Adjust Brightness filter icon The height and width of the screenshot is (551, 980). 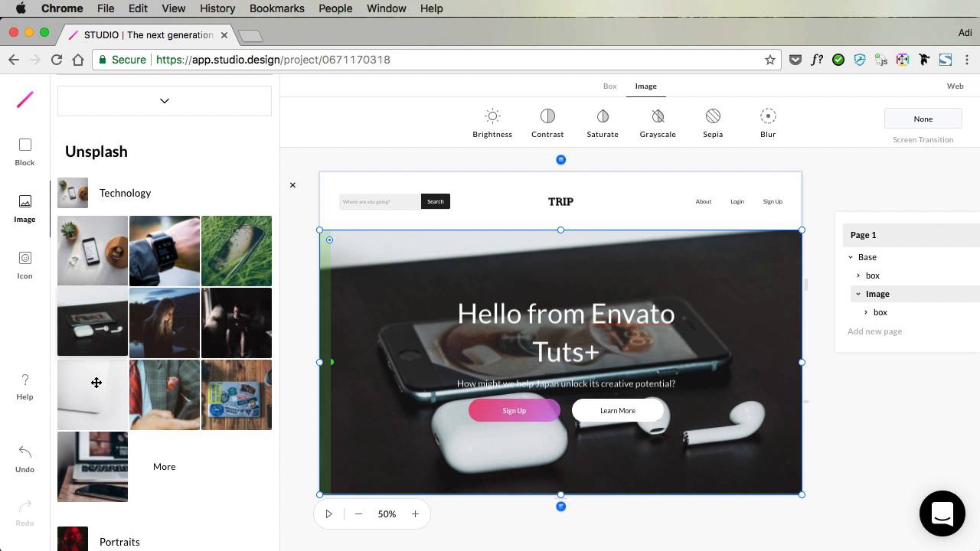[x=492, y=116]
